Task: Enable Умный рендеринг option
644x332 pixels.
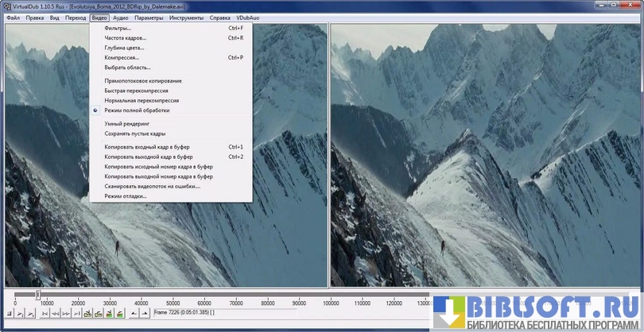Action: 132,124
